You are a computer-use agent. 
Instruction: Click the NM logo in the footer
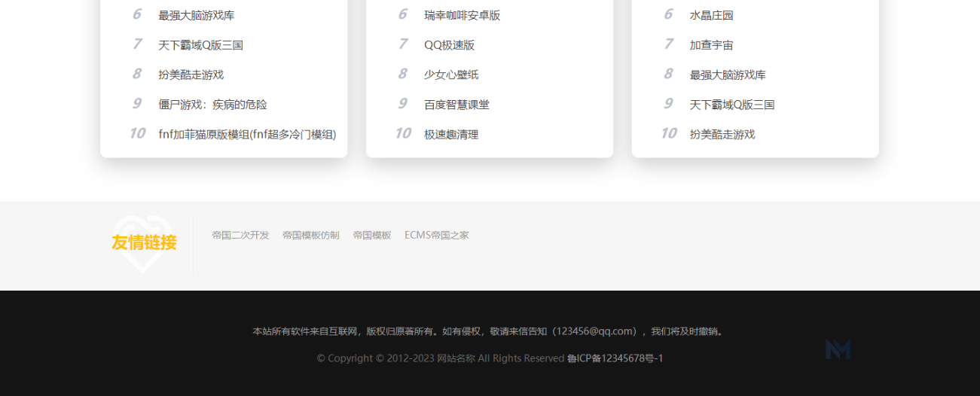pyautogui.click(x=838, y=349)
